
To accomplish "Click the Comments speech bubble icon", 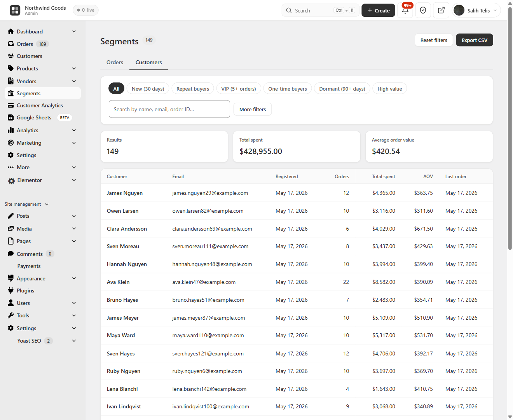I will tap(11, 254).
